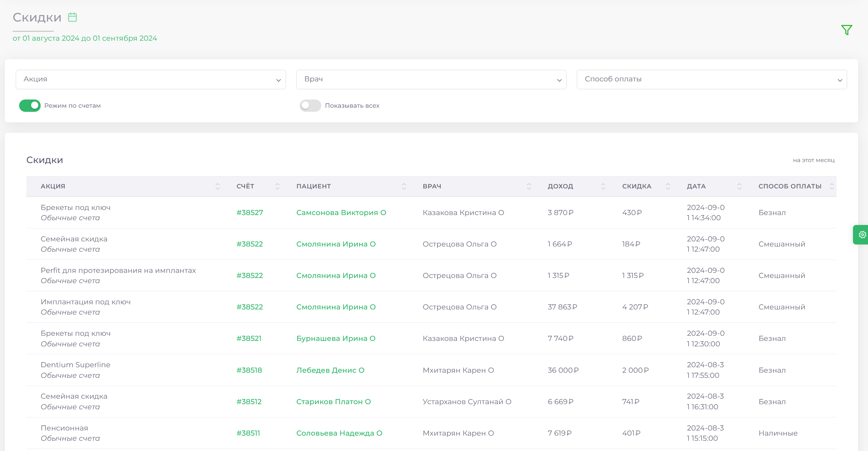Click discount value 4 207 ₽
868x451 pixels.
[635, 307]
